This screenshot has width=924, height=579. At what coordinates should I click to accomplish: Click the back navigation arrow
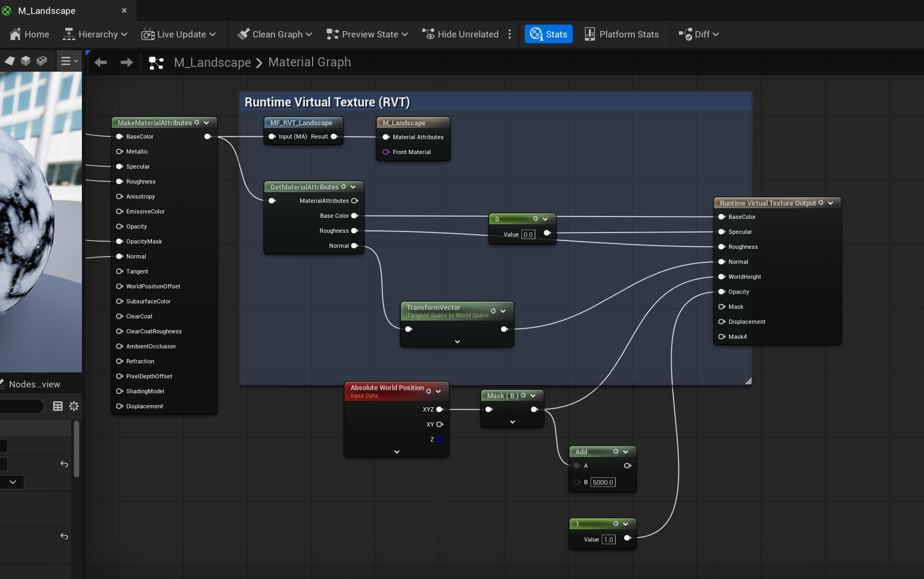tap(100, 62)
